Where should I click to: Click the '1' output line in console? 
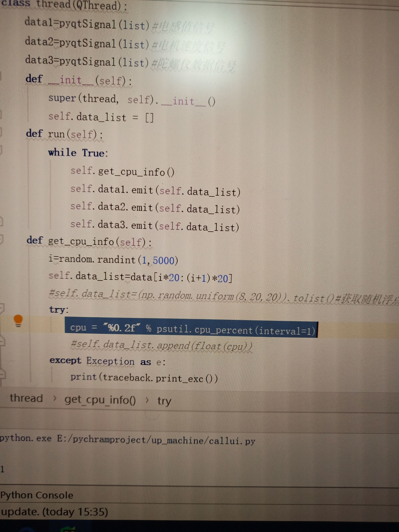pos(2,469)
